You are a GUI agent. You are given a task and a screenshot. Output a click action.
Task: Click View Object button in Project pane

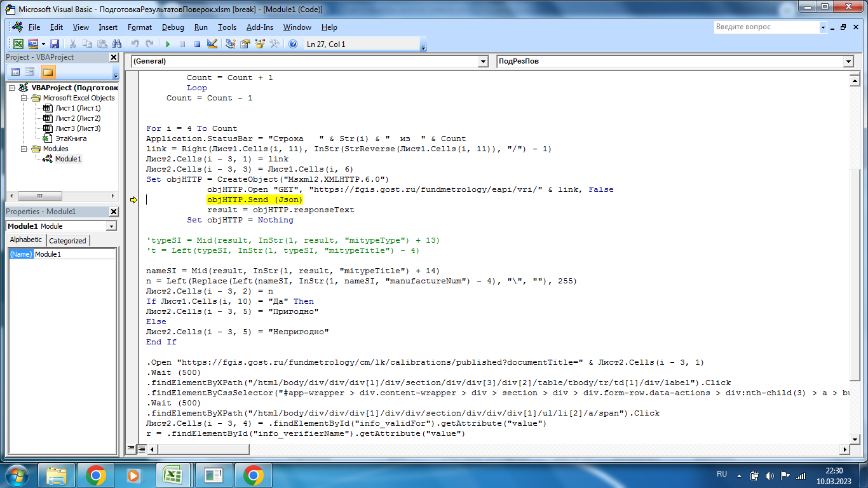(x=30, y=72)
